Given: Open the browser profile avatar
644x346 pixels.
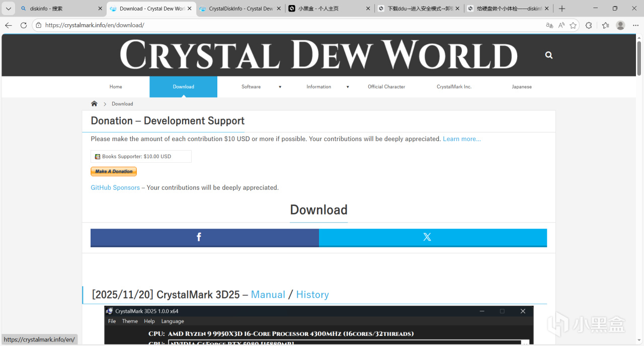Looking at the screenshot, I should pyautogui.click(x=620, y=25).
